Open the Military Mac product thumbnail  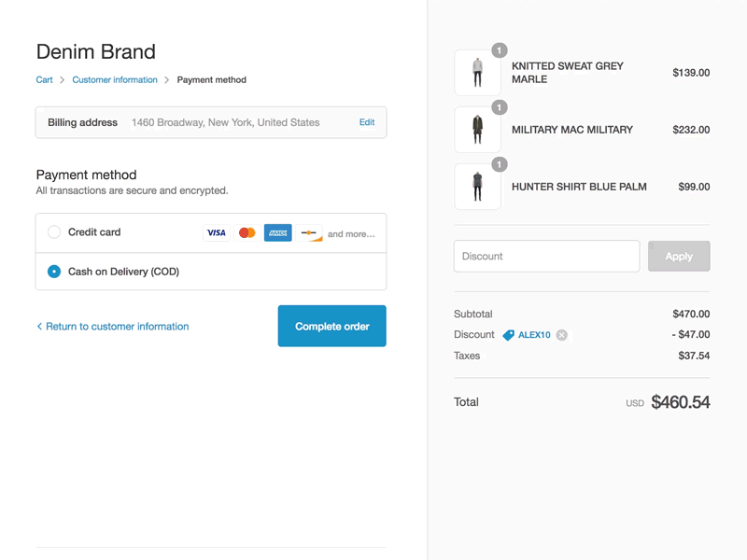(x=477, y=130)
